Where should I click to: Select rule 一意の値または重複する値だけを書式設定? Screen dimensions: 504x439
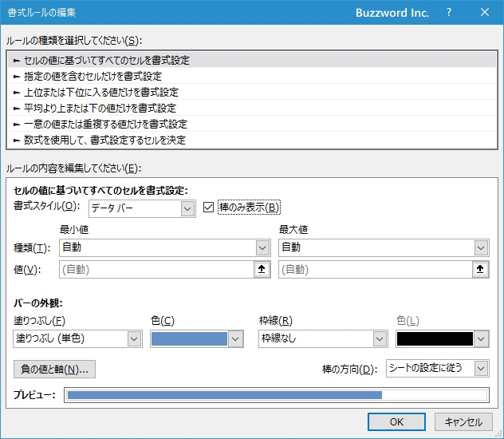coord(252,125)
